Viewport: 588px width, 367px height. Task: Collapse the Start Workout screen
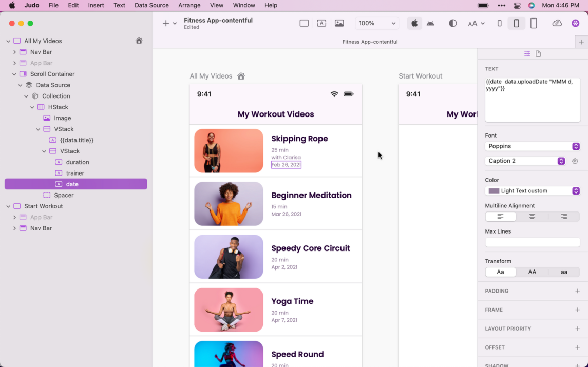(x=8, y=206)
